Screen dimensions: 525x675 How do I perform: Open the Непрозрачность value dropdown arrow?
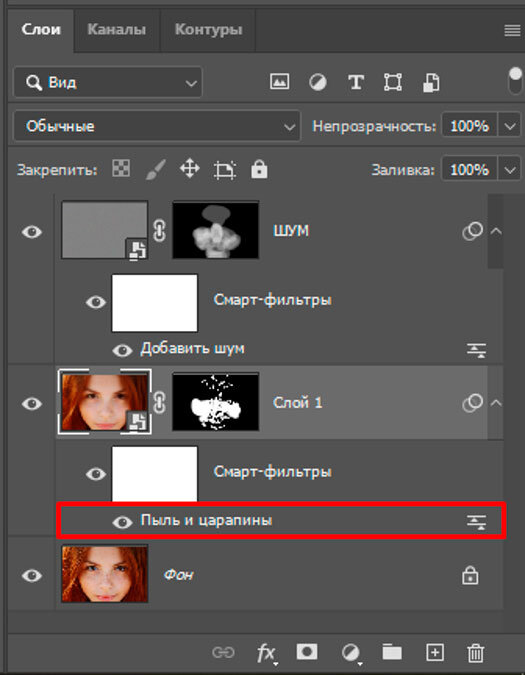pyautogui.click(x=510, y=126)
